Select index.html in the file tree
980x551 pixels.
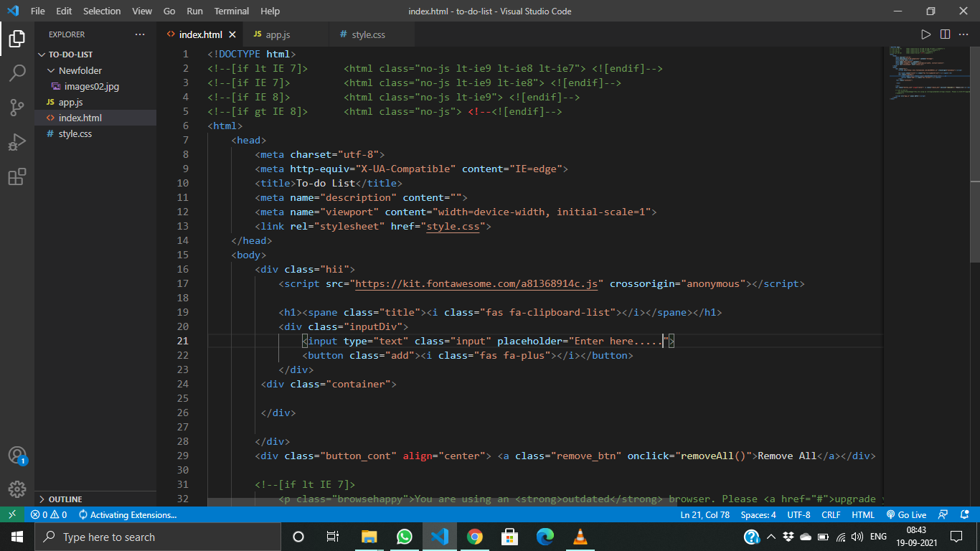click(x=95, y=118)
